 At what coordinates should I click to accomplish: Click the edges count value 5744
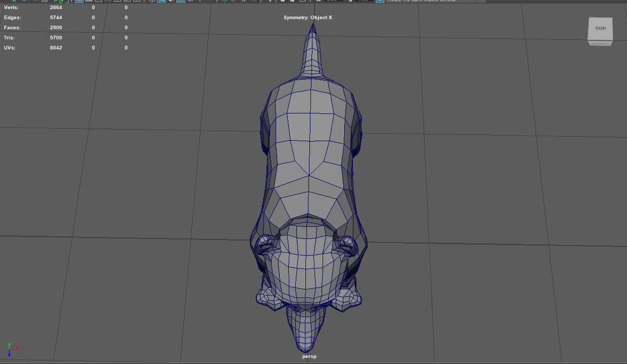(x=56, y=18)
